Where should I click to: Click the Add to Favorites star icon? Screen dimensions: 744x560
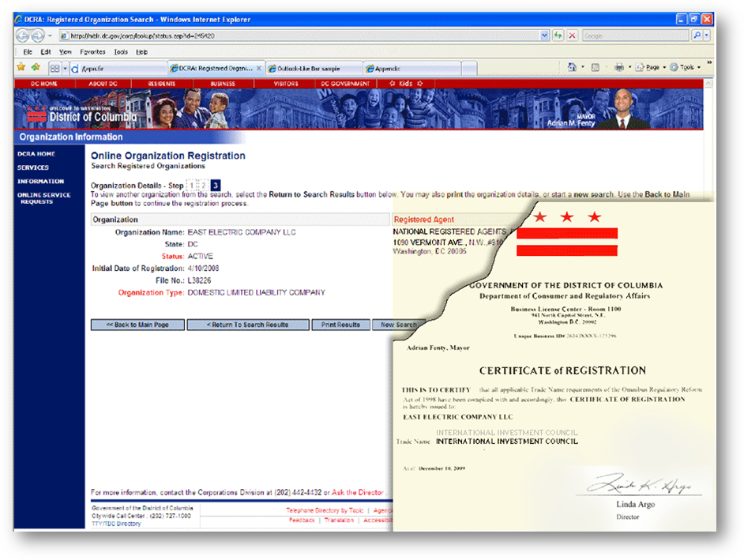(36, 67)
